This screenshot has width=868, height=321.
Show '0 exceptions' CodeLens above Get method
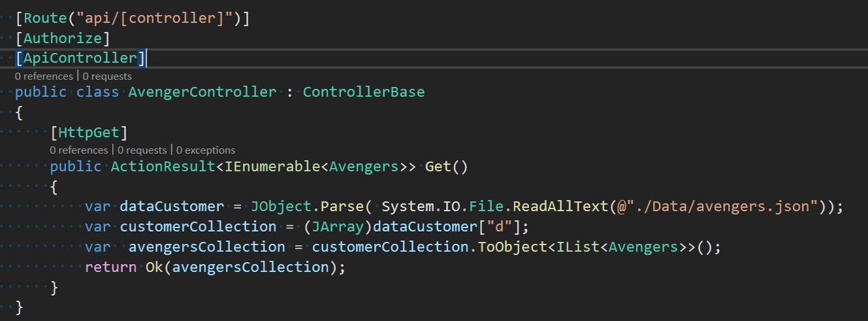(x=206, y=150)
